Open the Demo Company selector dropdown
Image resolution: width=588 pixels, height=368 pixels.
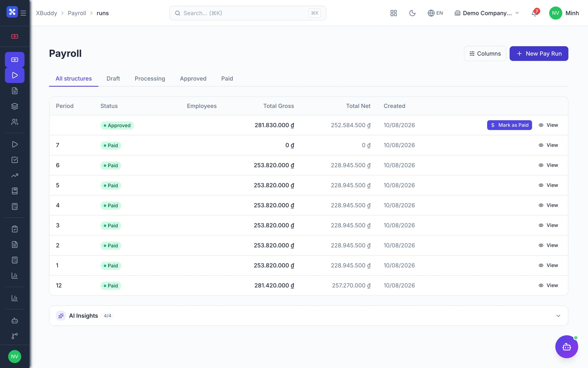pos(487,13)
